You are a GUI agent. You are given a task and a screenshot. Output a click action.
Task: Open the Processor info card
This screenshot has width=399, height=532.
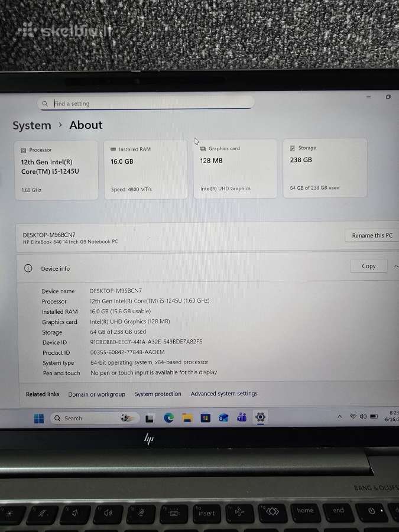[x=56, y=170]
